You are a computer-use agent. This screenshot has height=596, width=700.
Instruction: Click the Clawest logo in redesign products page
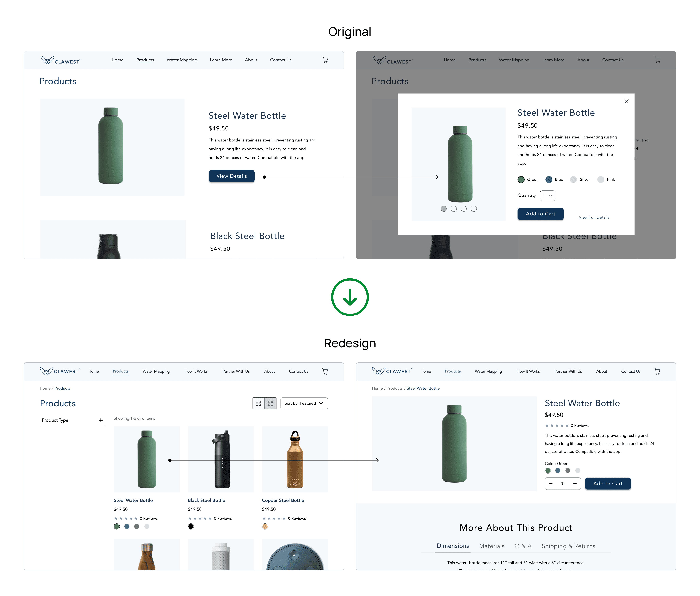click(60, 371)
